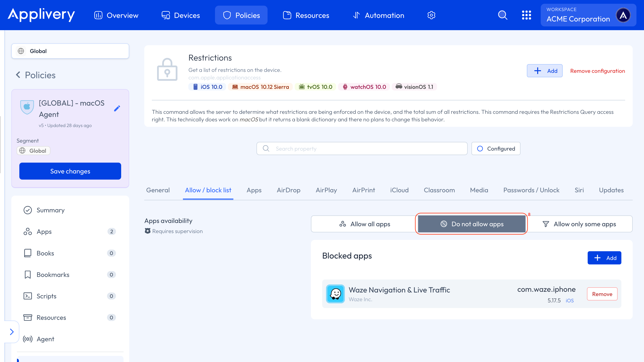Viewport: 644px width, 362px height.
Task: Click the Search property input field
Action: [362, 148]
